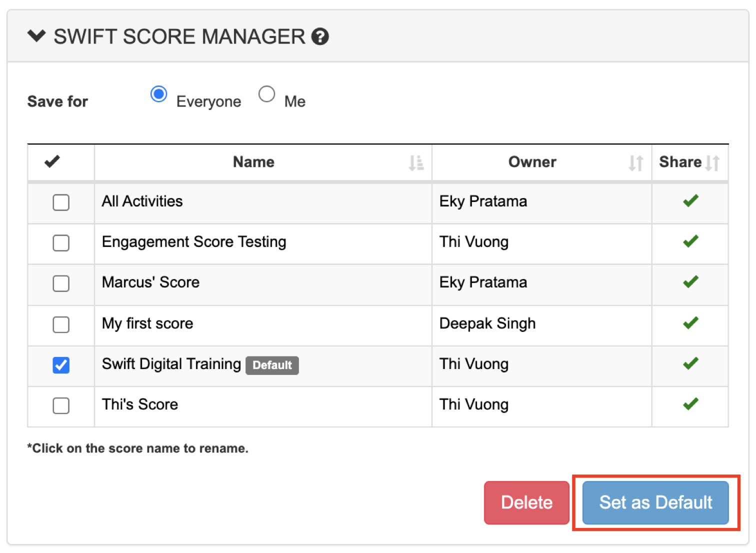This screenshot has width=756, height=553.
Task: Open the help question mark icon
Action: coord(320,36)
